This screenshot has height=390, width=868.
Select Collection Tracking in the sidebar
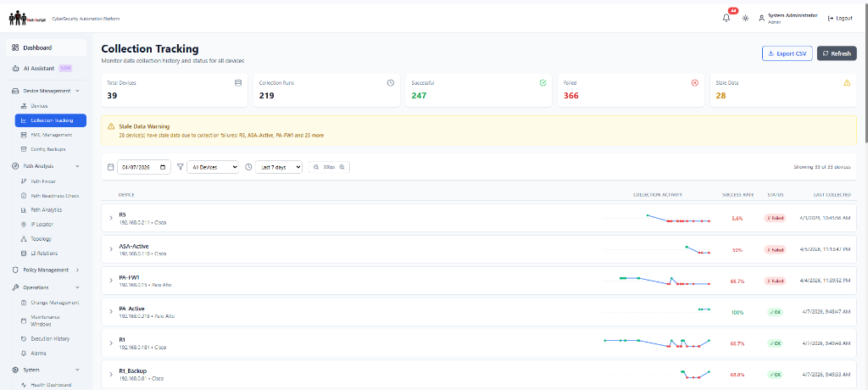(x=50, y=120)
